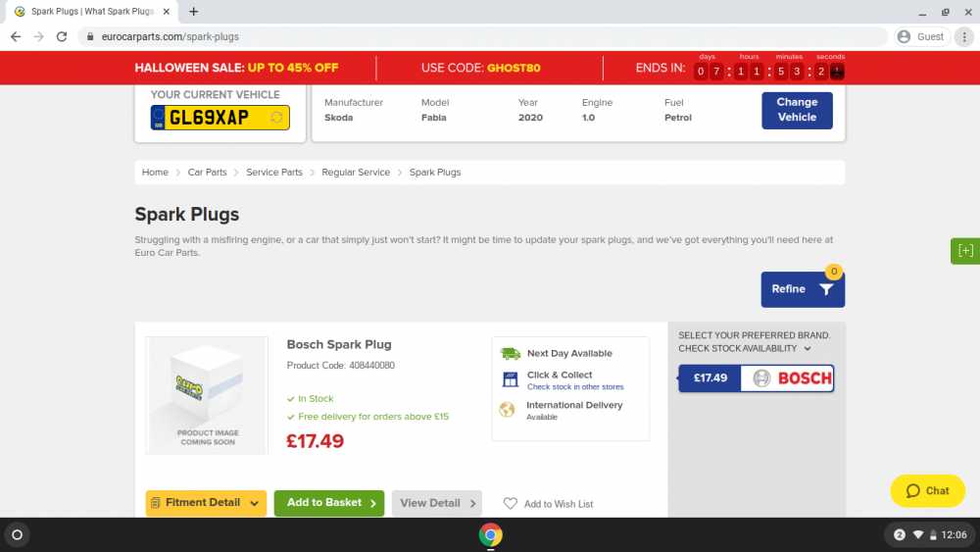Go to Service Parts breadcrumb
This screenshot has height=552, width=980.
point(274,172)
